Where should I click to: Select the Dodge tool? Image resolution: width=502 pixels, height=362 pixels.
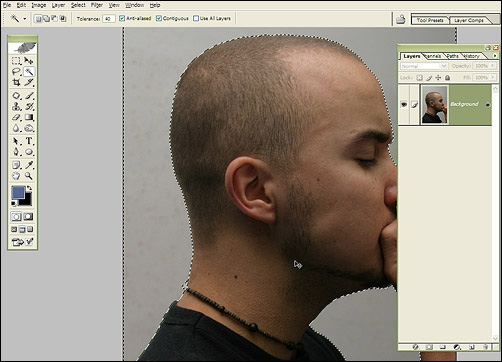(x=29, y=128)
